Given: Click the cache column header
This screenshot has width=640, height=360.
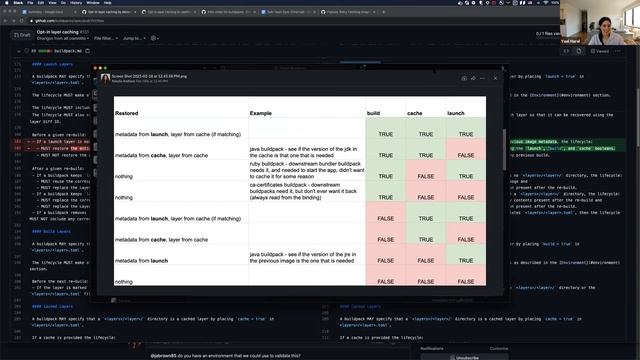Looking at the screenshot, I should click(414, 113).
